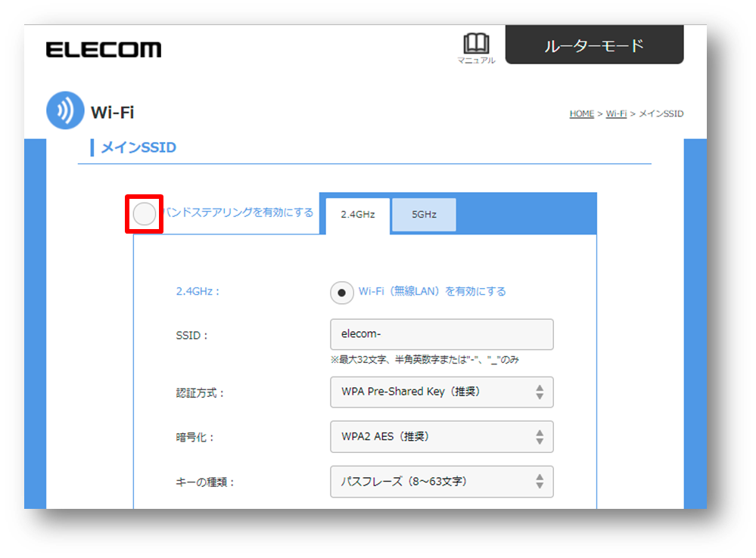Enable the band steering radio button
The image size is (756, 558).
coord(144,214)
